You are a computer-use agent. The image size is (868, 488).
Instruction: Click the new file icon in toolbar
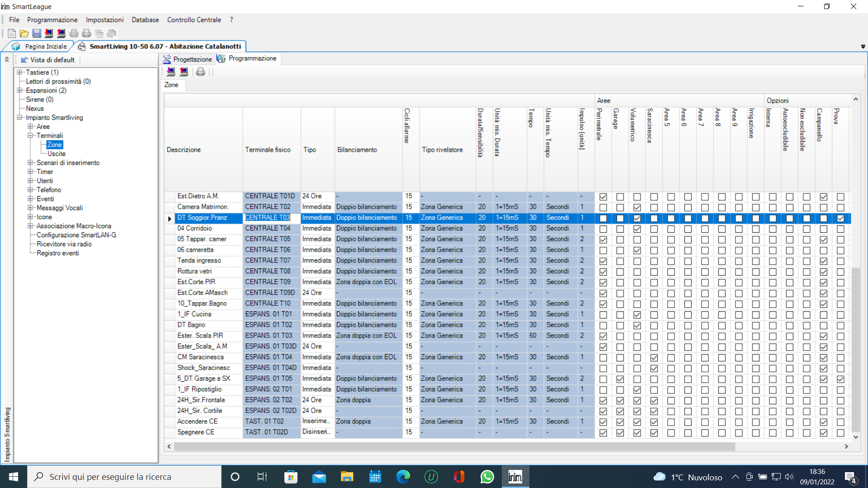[x=12, y=33]
